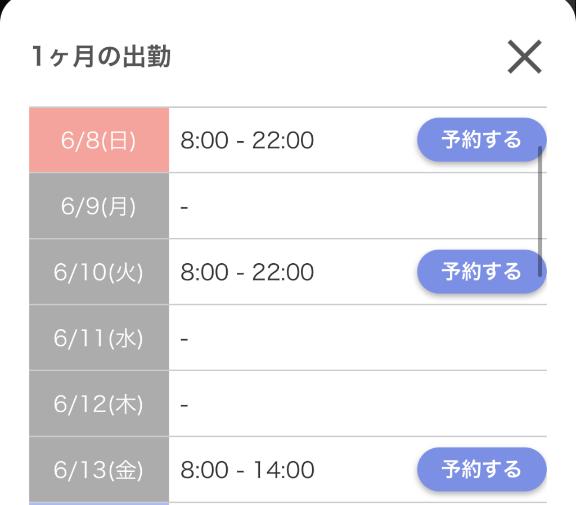Tap 予約する for 6/8 Sunday
Viewport: 576px width, 505px height.
(482, 140)
